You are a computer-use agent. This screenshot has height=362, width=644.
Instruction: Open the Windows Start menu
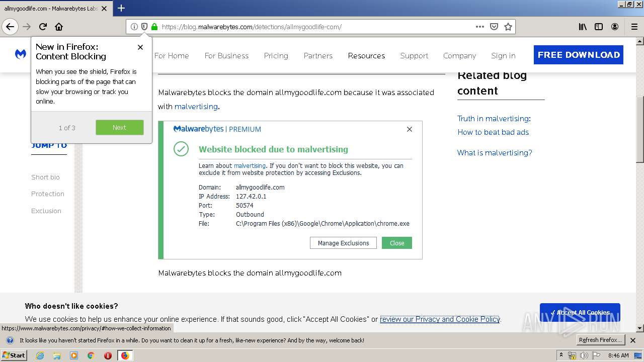(x=14, y=355)
